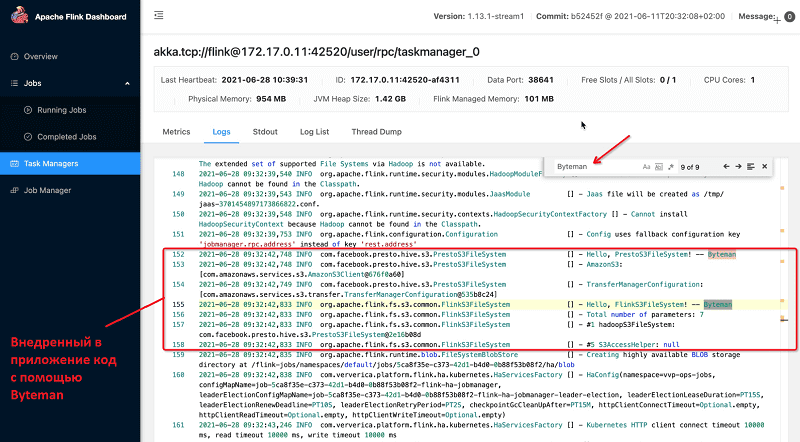Click the Commit b52452f text

(630, 16)
